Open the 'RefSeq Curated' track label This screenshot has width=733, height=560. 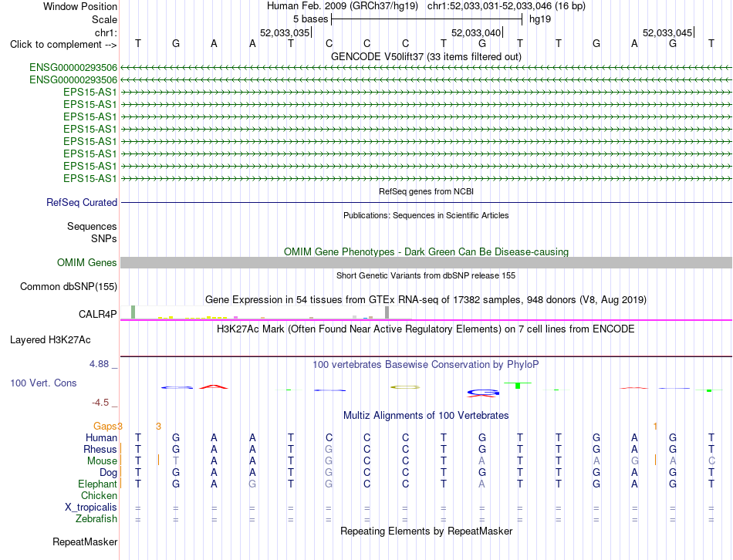[x=82, y=202]
